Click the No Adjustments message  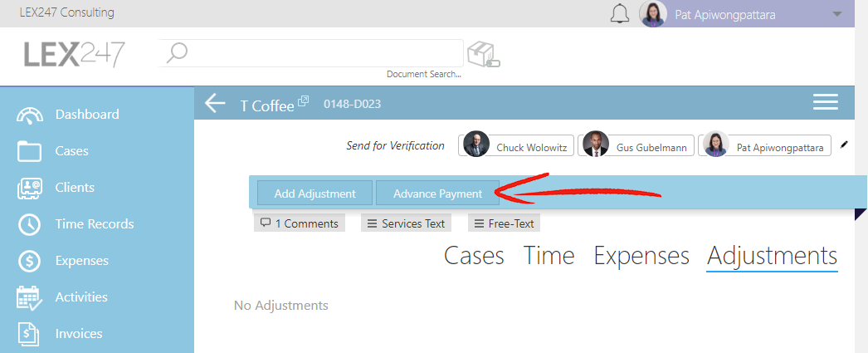tap(281, 306)
